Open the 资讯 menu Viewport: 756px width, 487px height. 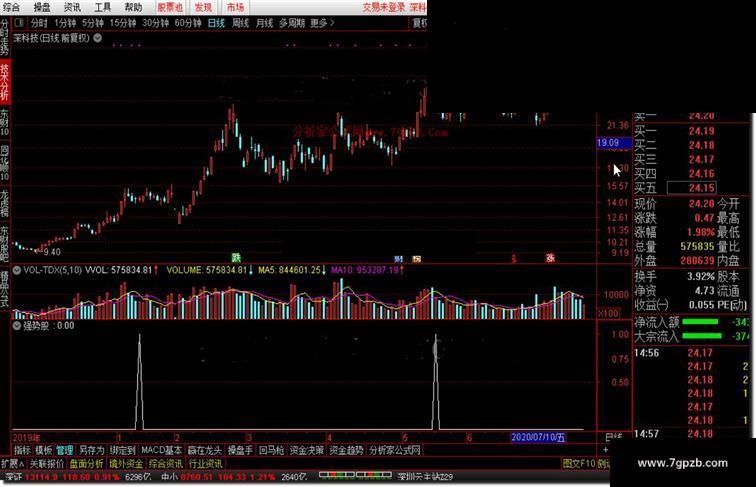72,7
